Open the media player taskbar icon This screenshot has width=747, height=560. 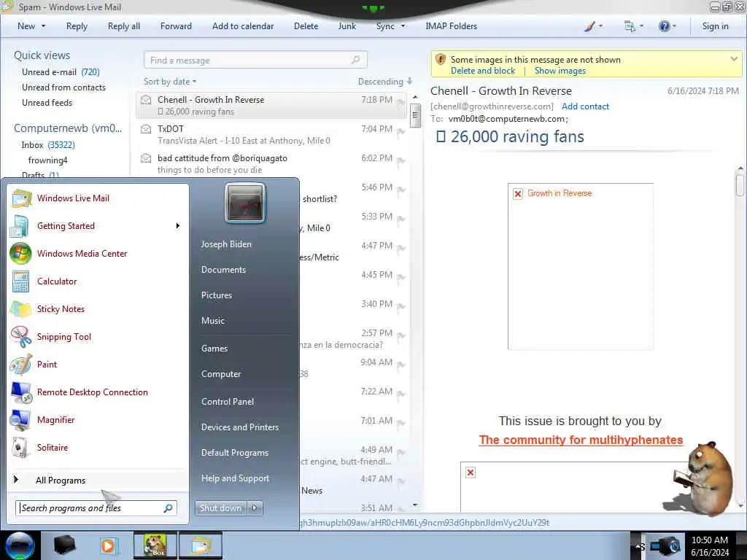[x=109, y=545]
